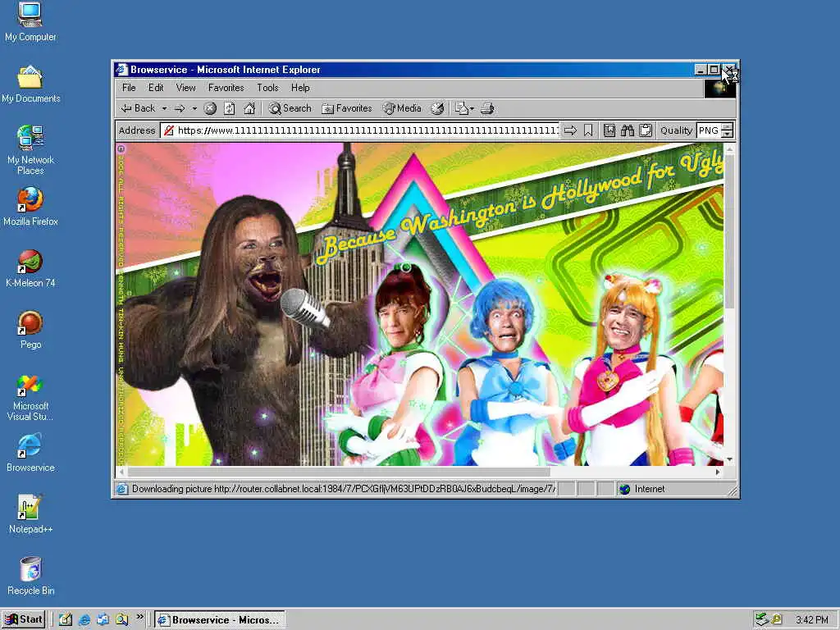Click the 3:42 PM clock

tap(811, 620)
